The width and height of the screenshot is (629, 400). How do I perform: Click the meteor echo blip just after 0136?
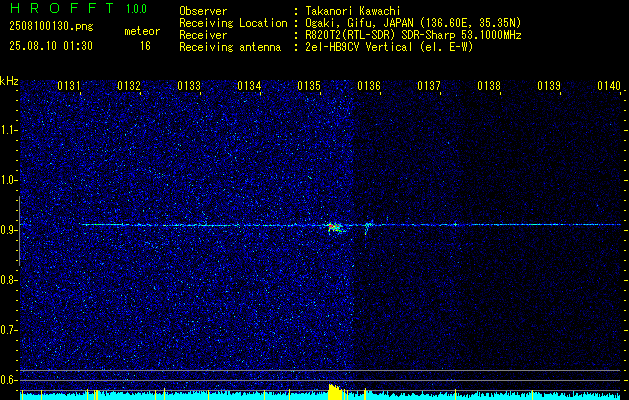tap(368, 226)
